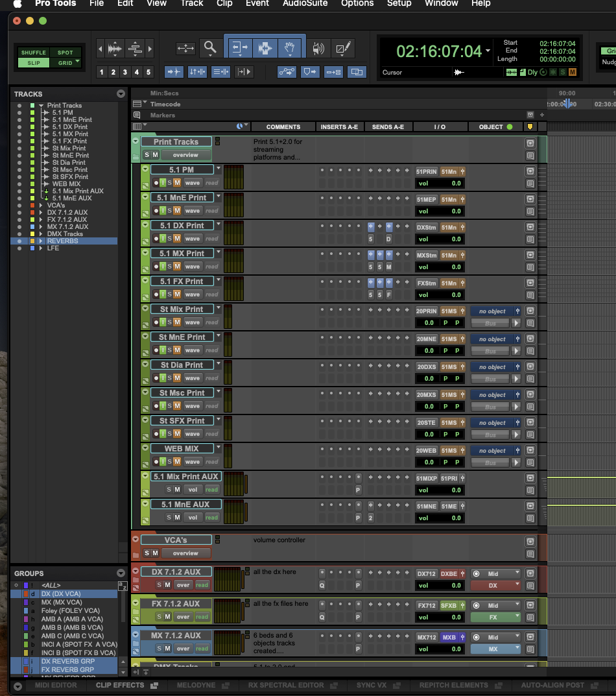Toggle input monitoring on St Mix Print

[x=163, y=322]
